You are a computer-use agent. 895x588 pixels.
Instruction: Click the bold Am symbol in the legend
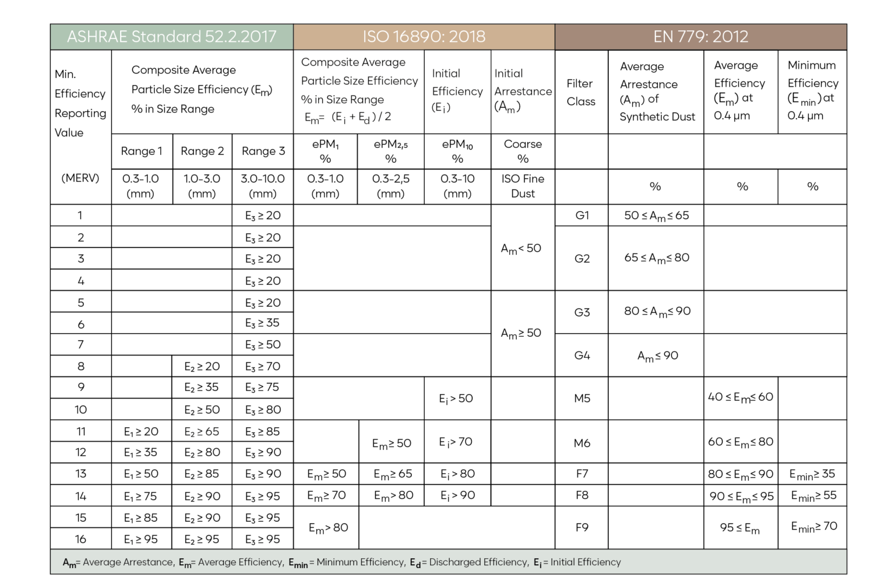pos(69,563)
